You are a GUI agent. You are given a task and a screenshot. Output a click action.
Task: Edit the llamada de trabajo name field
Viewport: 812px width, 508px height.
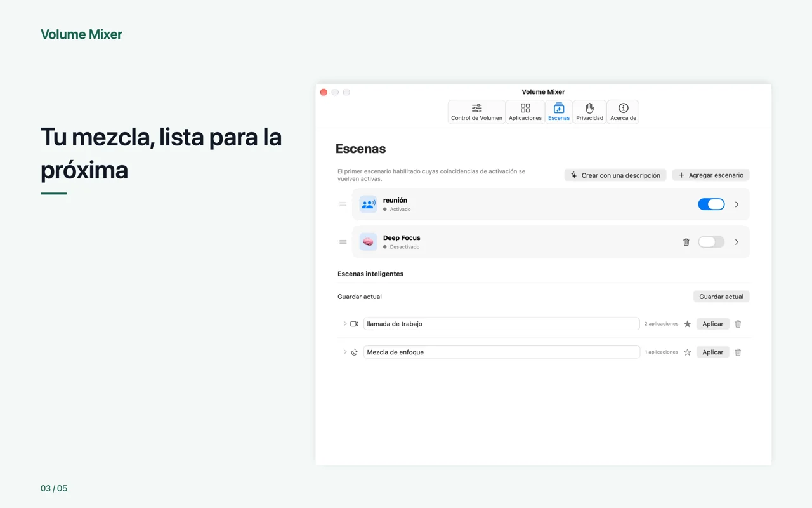tap(501, 324)
